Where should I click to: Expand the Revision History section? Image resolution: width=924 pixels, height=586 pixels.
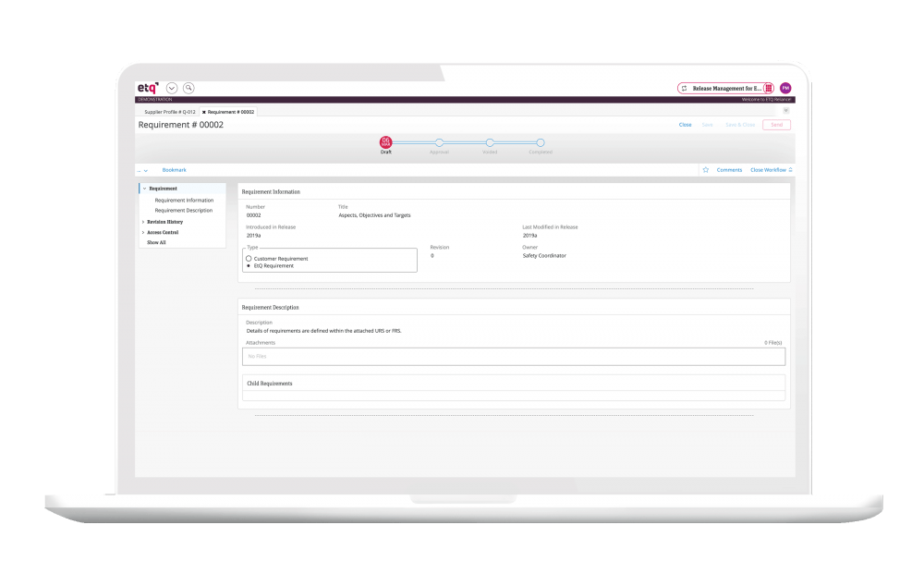point(164,222)
